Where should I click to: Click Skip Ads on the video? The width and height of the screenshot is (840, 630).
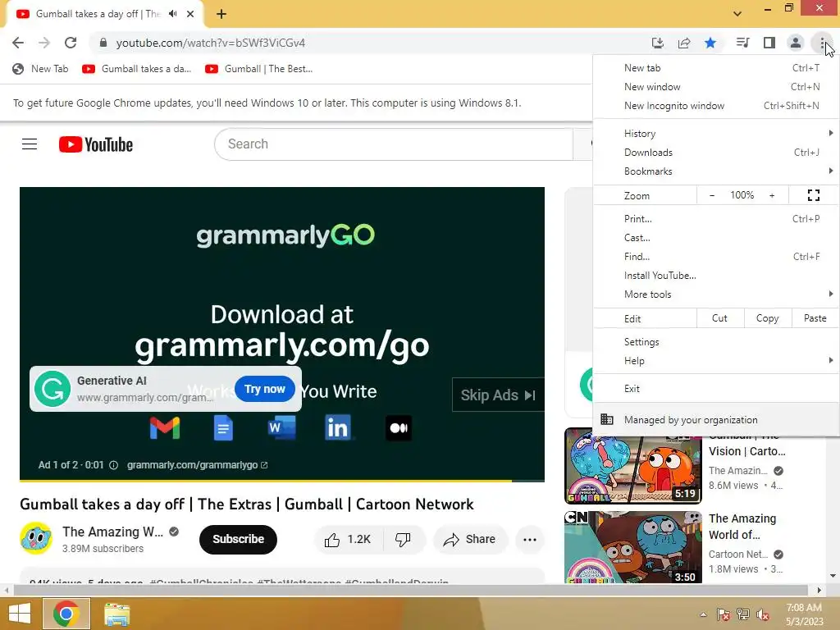click(x=498, y=395)
